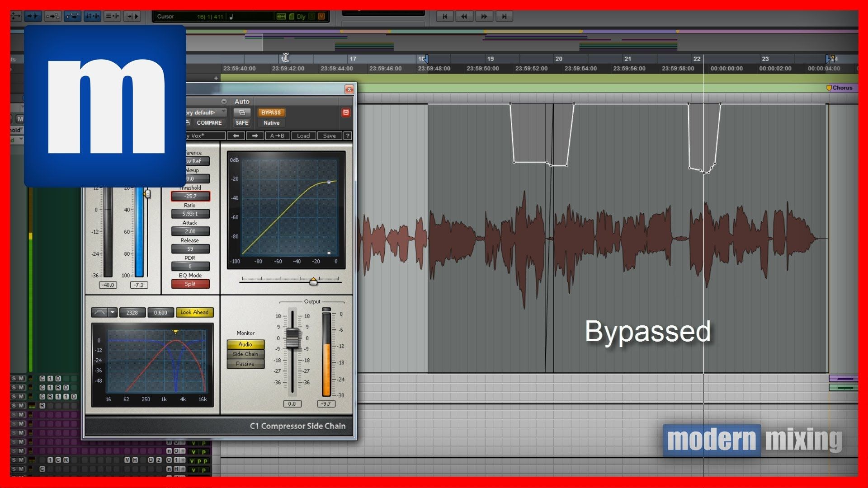Click the Load preset button

(x=303, y=136)
